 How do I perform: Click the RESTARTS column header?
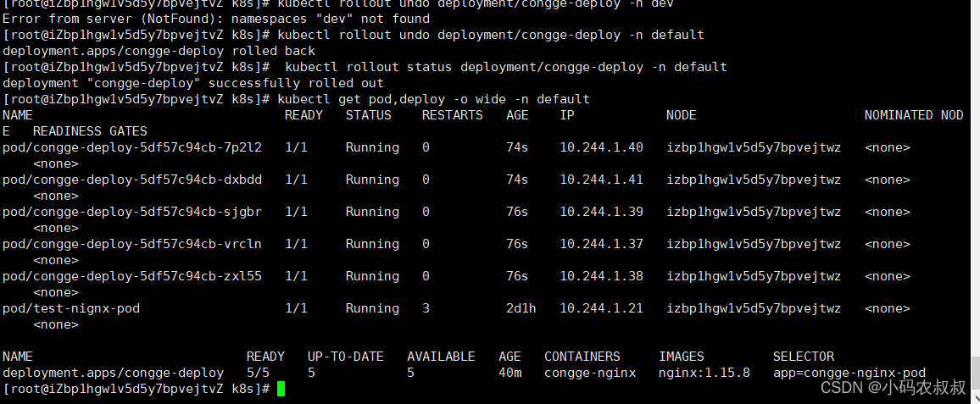click(452, 115)
